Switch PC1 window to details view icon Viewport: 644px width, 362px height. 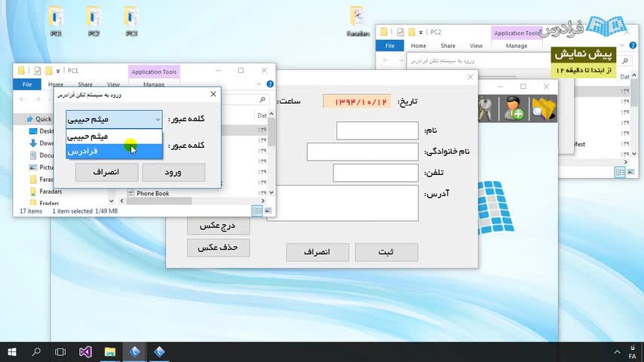[x=257, y=211]
